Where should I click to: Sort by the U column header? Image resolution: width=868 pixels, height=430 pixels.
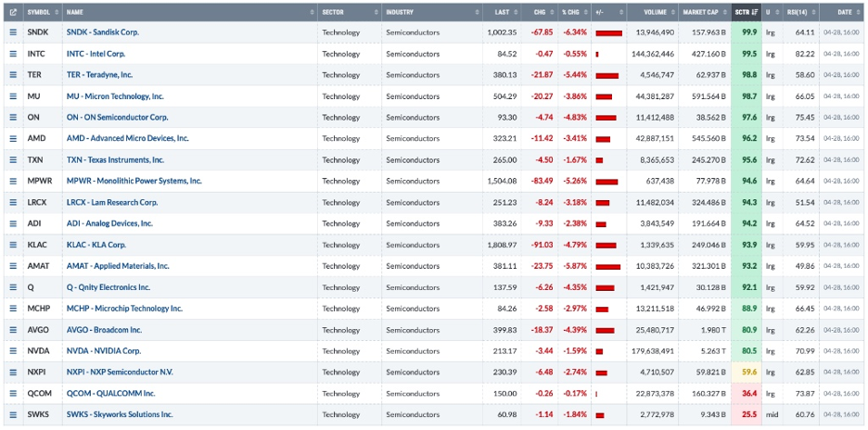(x=772, y=12)
